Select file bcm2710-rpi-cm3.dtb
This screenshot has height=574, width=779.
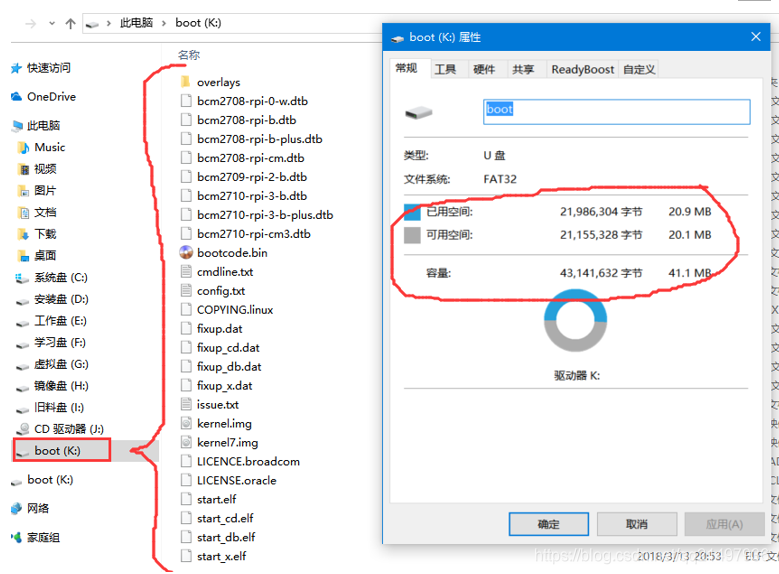245,234
